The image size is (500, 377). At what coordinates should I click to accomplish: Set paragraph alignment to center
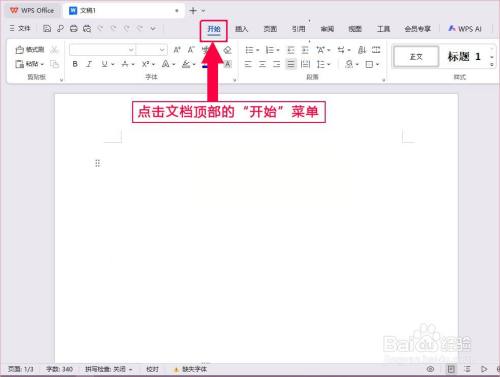click(262, 64)
